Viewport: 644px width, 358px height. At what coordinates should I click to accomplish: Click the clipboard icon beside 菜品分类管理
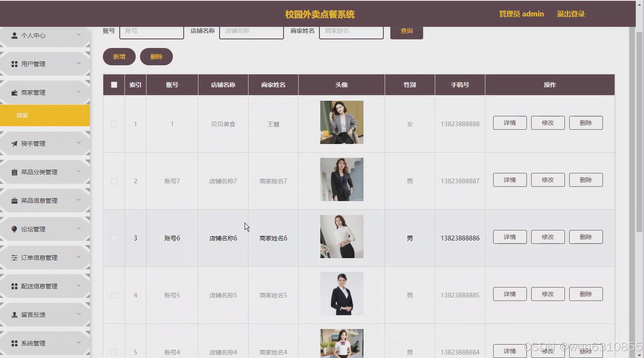[x=14, y=172]
